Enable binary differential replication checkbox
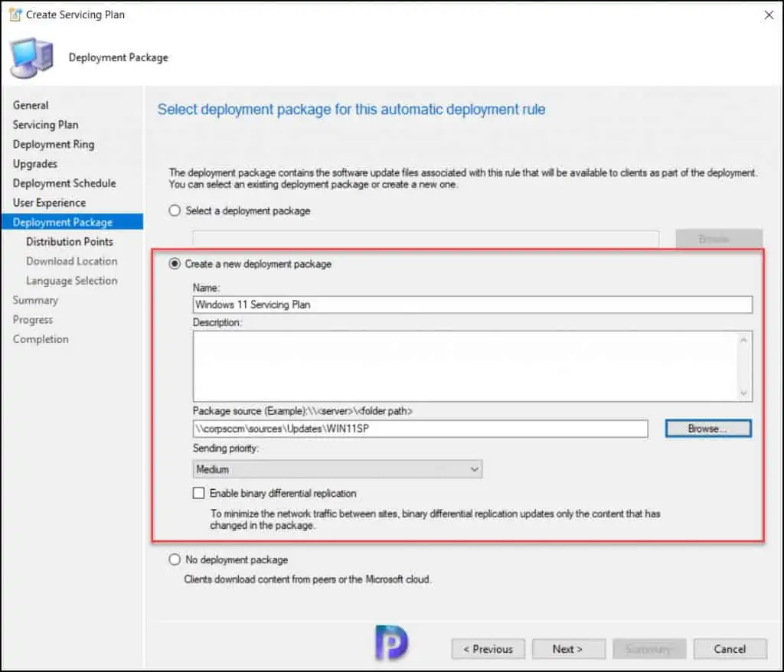 click(198, 493)
